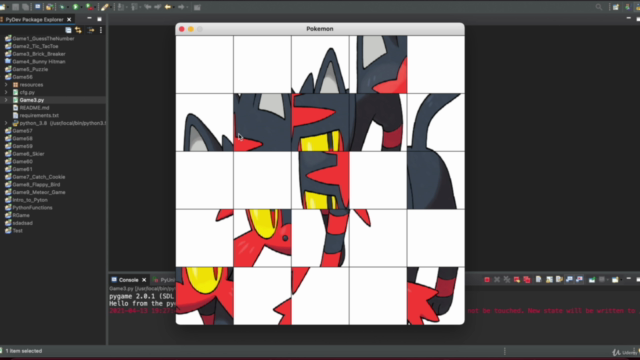Click the Run External Tools icon

[89, 7]
